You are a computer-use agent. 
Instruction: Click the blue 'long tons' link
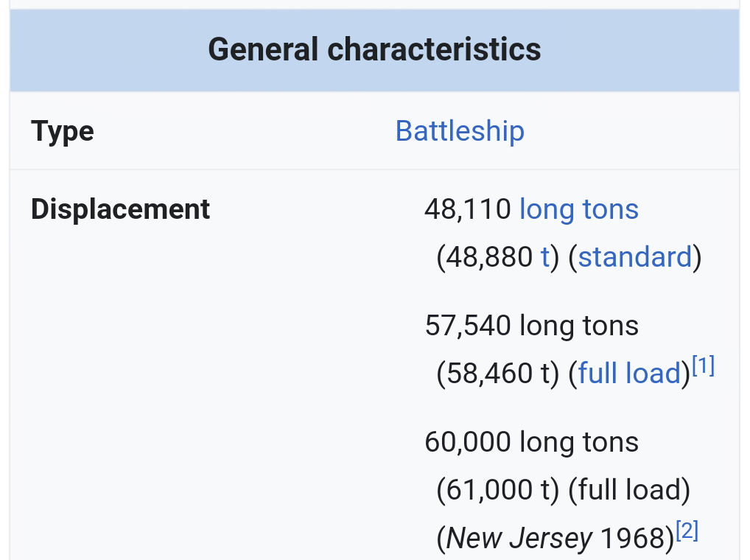[x=578, y=209]
